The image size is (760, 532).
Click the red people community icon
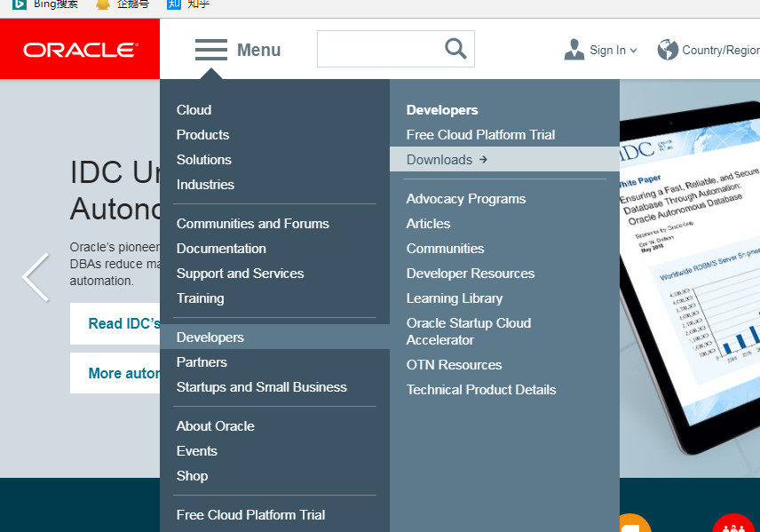[733, 523]
